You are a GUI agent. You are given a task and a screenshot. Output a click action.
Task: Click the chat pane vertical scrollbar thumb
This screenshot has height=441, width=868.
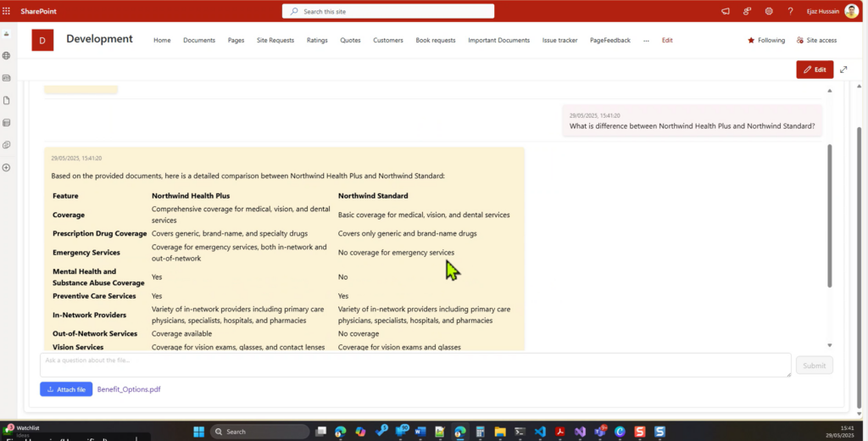(830, 215)
